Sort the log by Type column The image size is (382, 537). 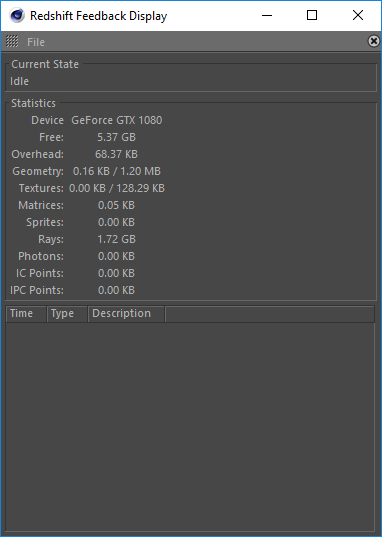coord(67,314)
